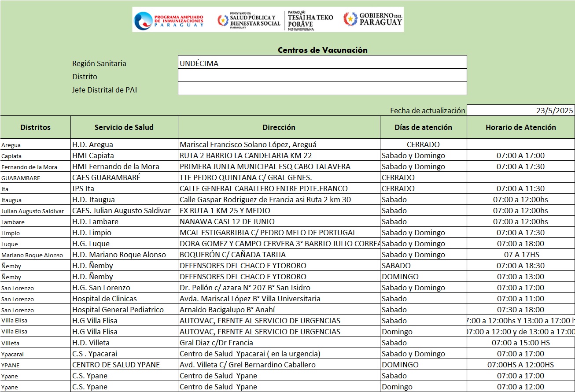
Task: Click the 07:00 A 11:30 schedule cell
Action: [521, 189]
